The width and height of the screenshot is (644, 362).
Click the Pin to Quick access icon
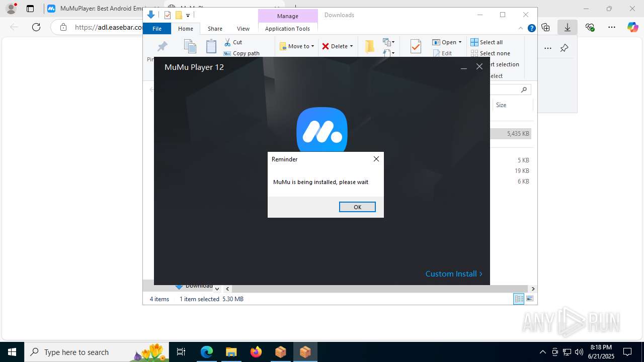click(162, 46)
